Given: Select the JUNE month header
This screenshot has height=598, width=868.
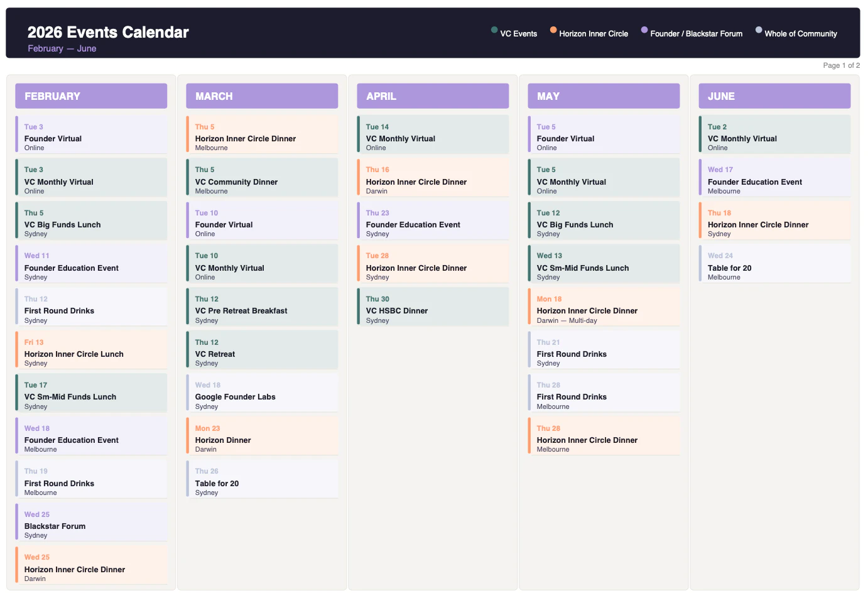Looking at the screenshot, I should click(x=774, y=96).
